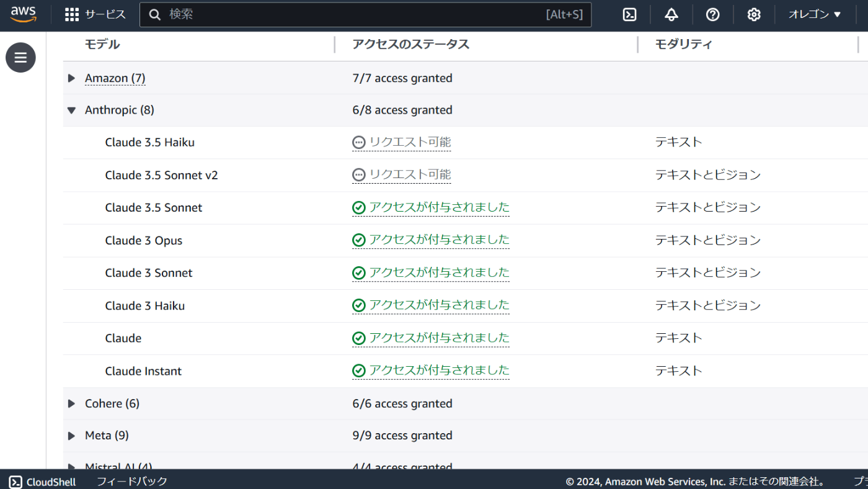Open the hamburger side navigation menu

coord(20,58)
